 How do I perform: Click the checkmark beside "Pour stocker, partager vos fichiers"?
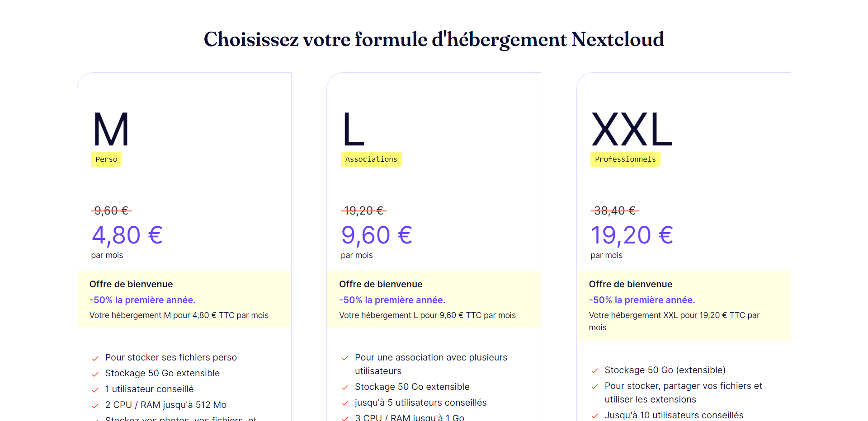pos(595,387)
